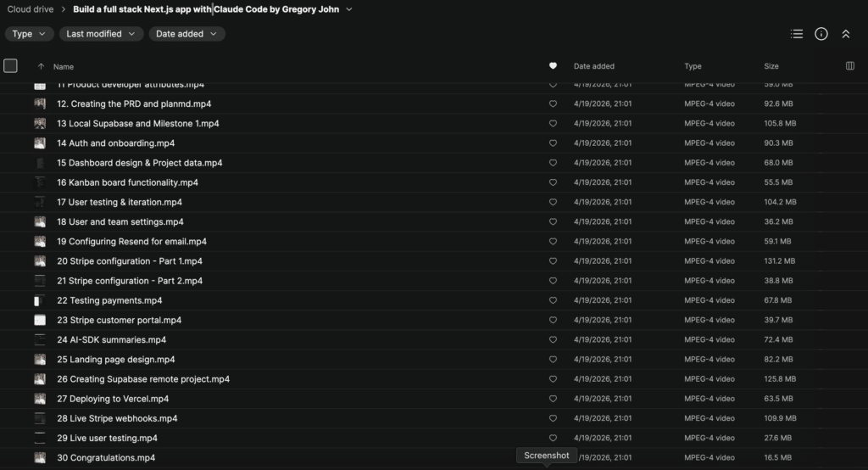
Task: Click the favorites heart column header
Action: click(x=553, y=66)
